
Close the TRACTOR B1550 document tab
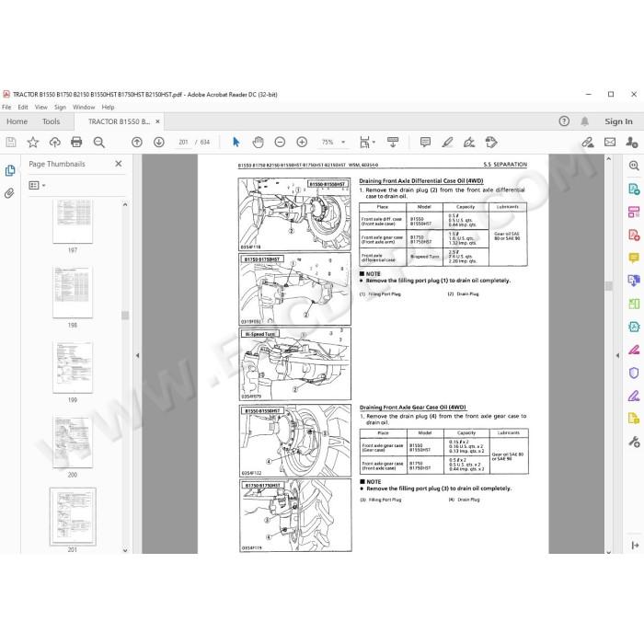coord(157,121)
